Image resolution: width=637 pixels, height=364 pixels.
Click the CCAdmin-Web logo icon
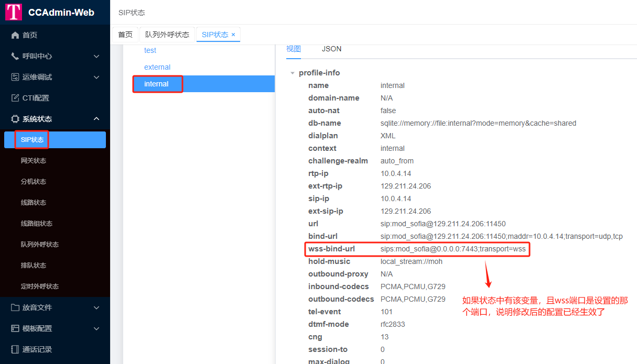[14, 12]
